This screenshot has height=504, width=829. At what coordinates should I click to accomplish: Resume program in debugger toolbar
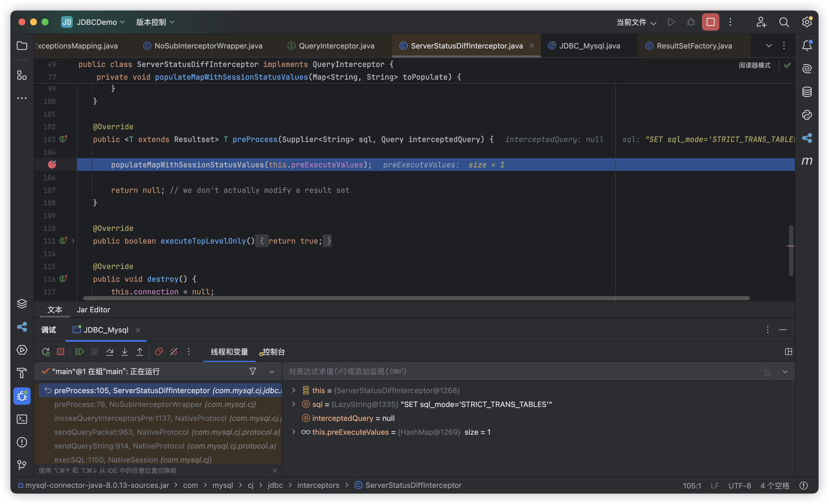pos(79,352)
